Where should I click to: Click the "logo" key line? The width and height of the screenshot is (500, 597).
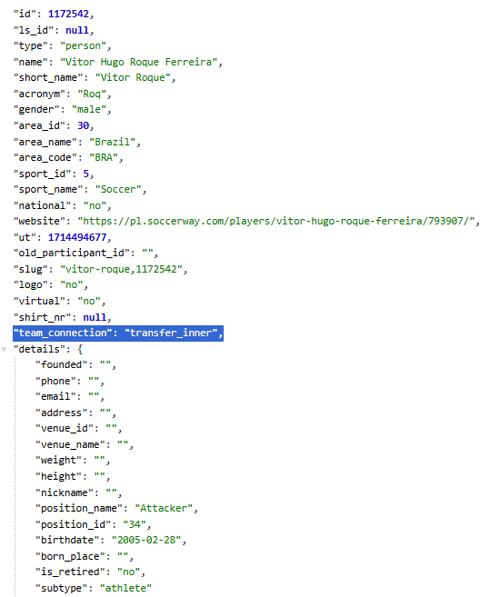coord(51,285)
